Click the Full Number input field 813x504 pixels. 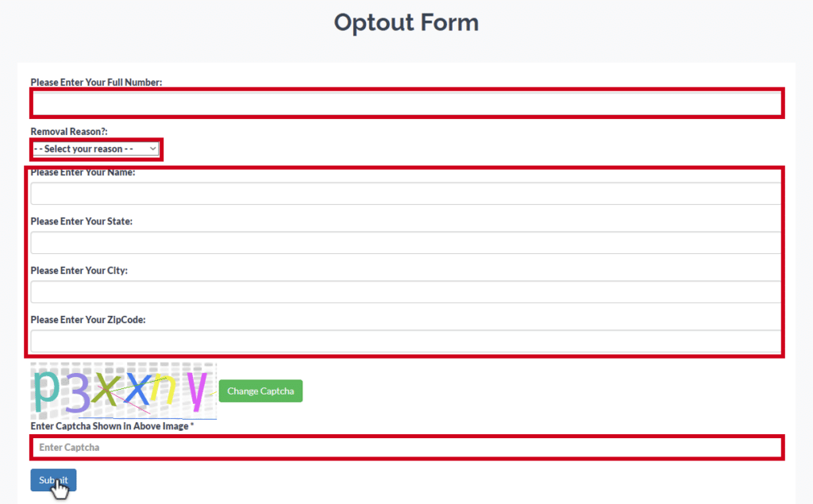406,103
